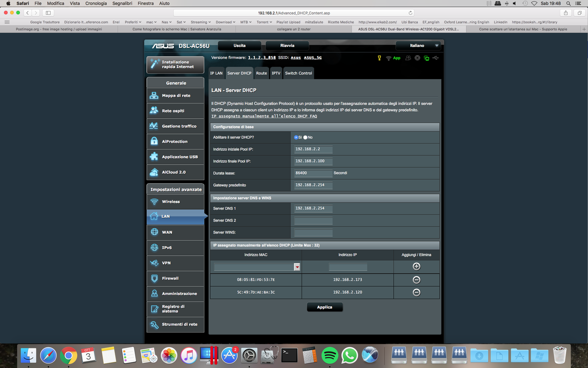The image size is (588, 368).
Task: Click Indirizzo iniziale Pool IP field
Action: pos(313,149)
